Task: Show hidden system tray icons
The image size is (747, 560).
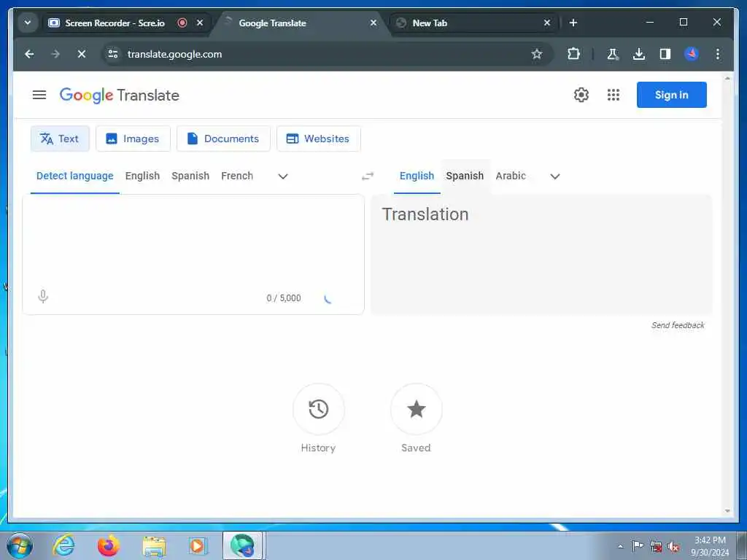Action: [620, 546]
